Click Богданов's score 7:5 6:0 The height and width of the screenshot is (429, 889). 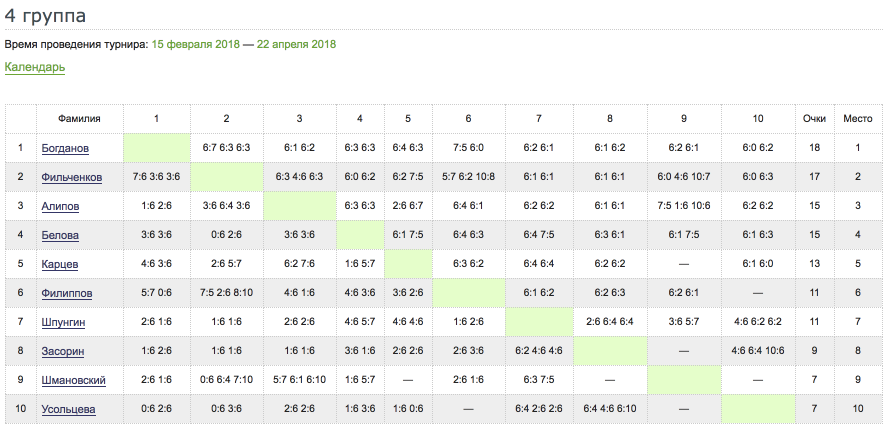(468, 148)
